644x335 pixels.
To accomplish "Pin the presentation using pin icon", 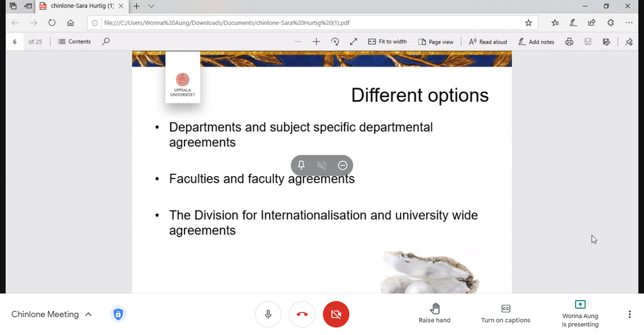I will [x=301, y=165].
